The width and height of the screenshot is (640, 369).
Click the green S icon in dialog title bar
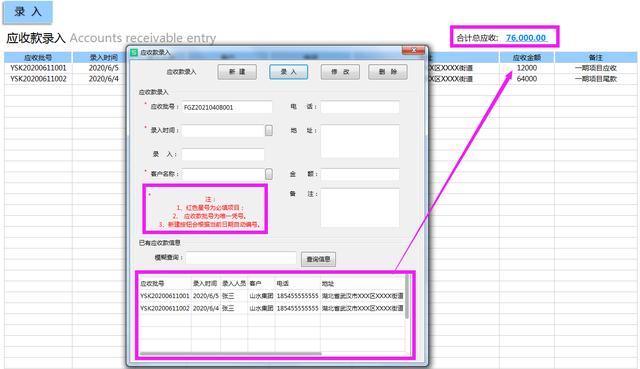pyautogui.click(x=134, y=52)
